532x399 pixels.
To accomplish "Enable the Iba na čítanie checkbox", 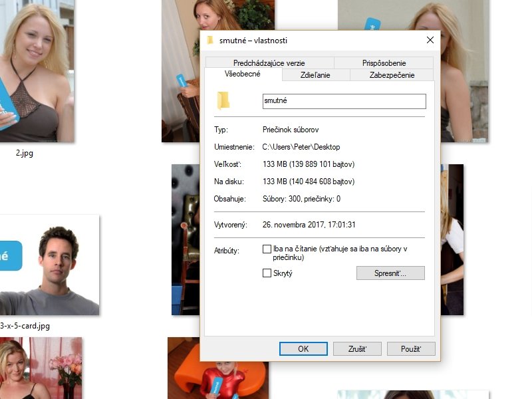I will (x=267, y=249).
